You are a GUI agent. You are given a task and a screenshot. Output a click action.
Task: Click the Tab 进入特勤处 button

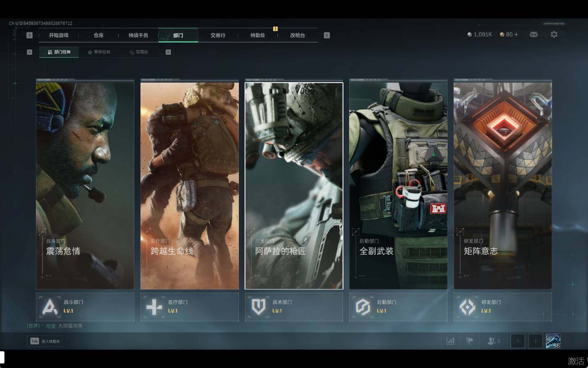click(45, 341)
